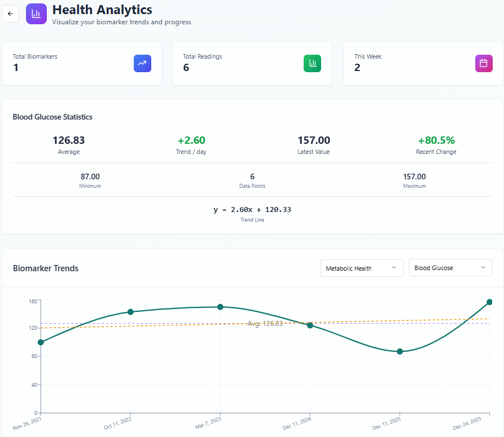Screen dimensions: 504x437
Task: Click the pink calendar icon in This Week
Action: (x=483, y=63)
